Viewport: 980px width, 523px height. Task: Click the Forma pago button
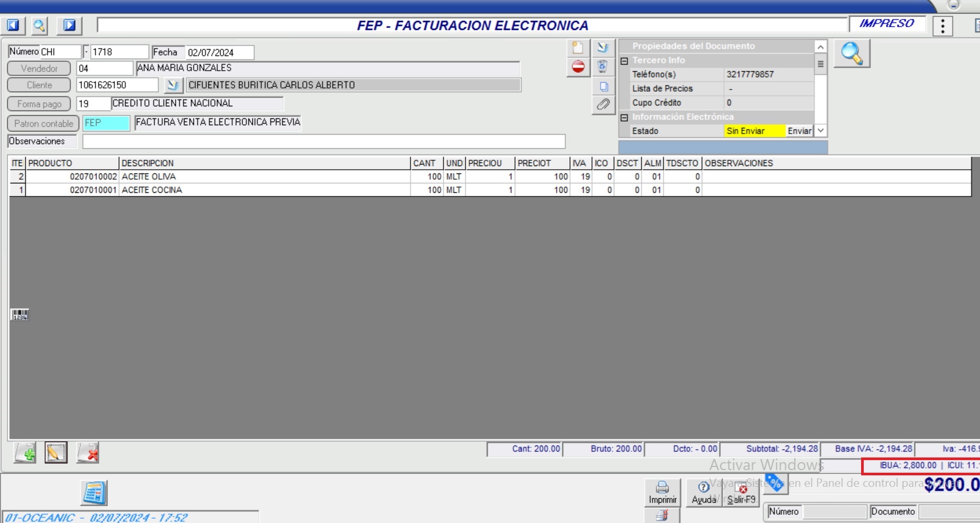pyautogui.click(x=39, y=104)
